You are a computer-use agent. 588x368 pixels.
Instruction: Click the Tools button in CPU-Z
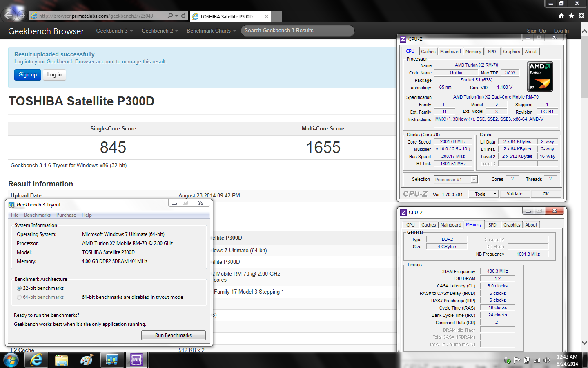click(x=480, y=194)
